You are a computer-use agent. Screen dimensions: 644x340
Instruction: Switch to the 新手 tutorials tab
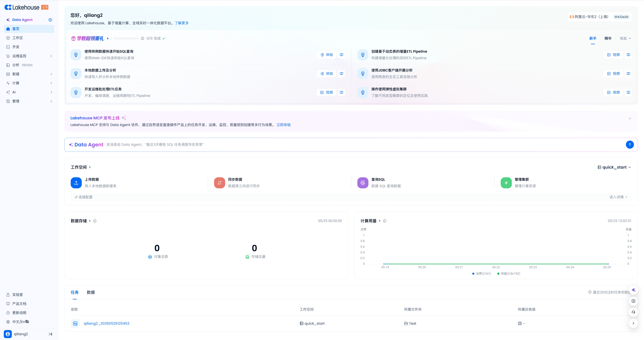tap(593, 38)
